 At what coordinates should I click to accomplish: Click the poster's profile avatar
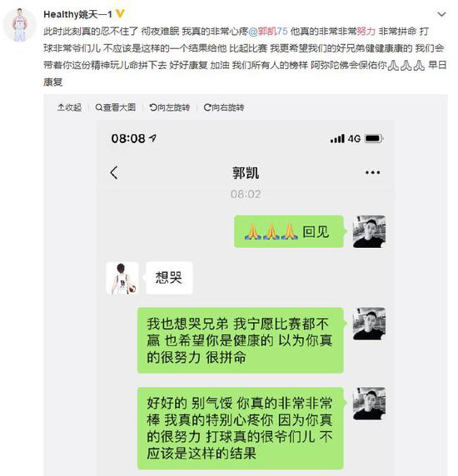[x=20, y=25]
